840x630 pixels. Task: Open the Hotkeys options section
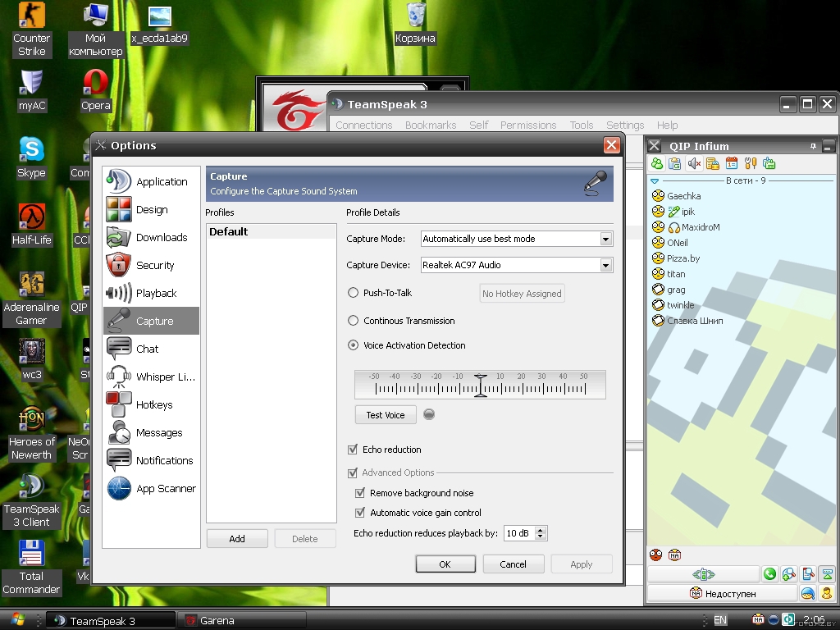[151, 404]
